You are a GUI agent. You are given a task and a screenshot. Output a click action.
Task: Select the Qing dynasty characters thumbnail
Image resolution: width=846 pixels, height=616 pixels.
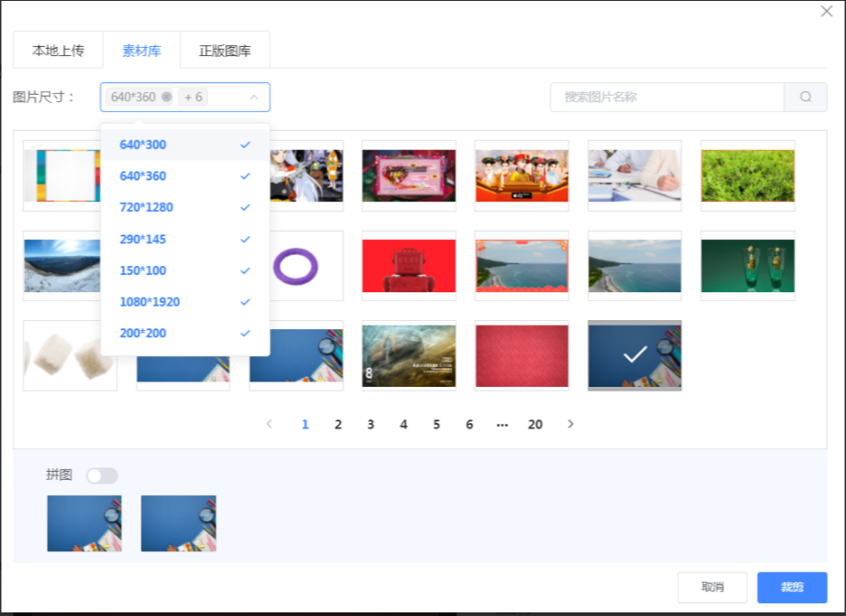pyautogui.click(x=521, y=176)
